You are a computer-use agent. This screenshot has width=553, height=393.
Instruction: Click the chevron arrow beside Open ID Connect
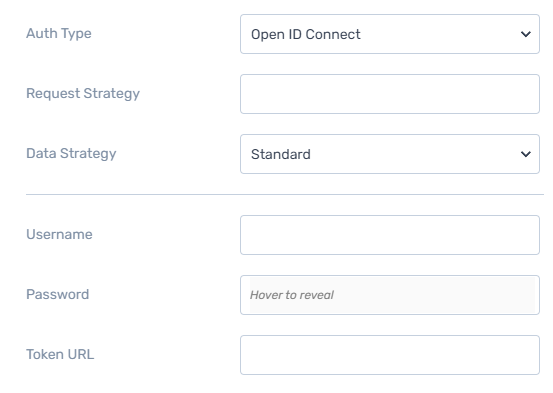tap(525, 34)
